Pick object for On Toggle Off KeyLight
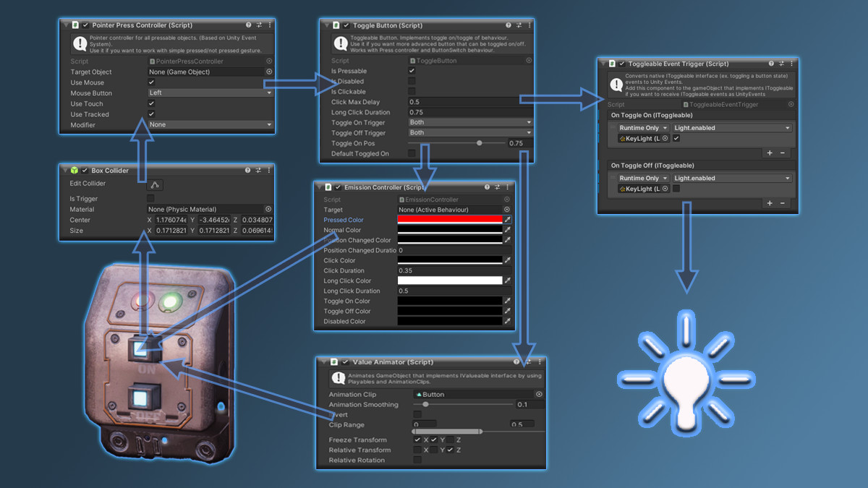 pyautogui.click(x=665, y=189)
